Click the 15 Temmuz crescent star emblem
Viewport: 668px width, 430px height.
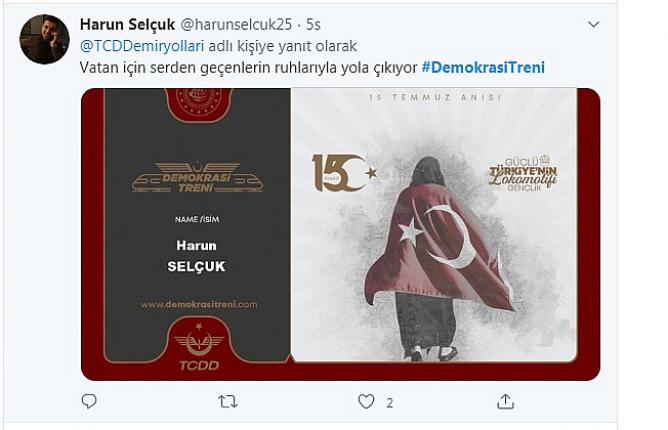345,173
